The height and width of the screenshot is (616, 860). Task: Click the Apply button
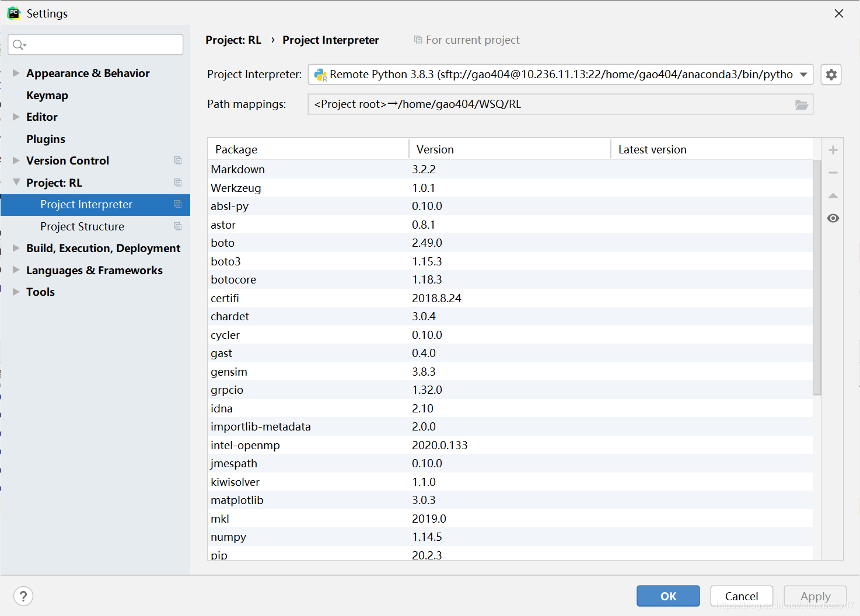coord(815,596)
